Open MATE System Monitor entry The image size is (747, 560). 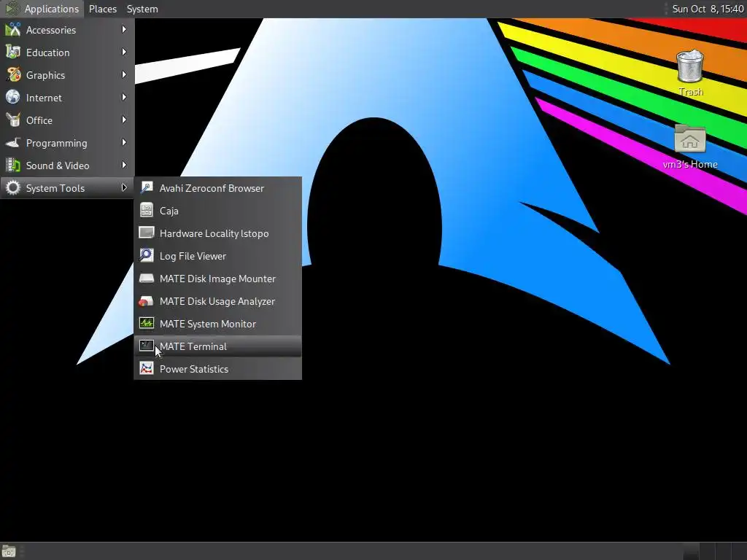217,324
